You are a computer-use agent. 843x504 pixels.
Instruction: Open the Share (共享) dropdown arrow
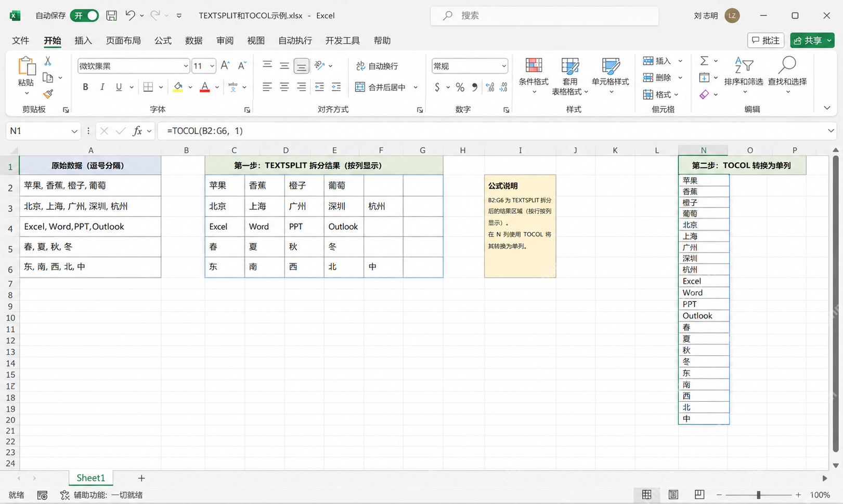(829, 41)
